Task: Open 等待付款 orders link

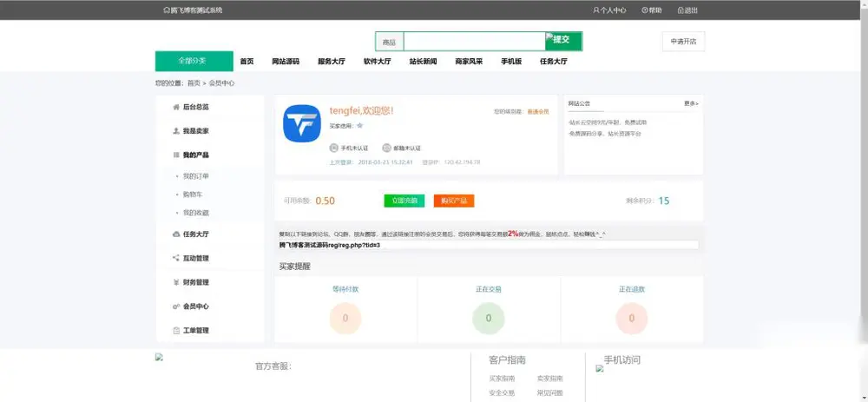Action: (345, 289)
